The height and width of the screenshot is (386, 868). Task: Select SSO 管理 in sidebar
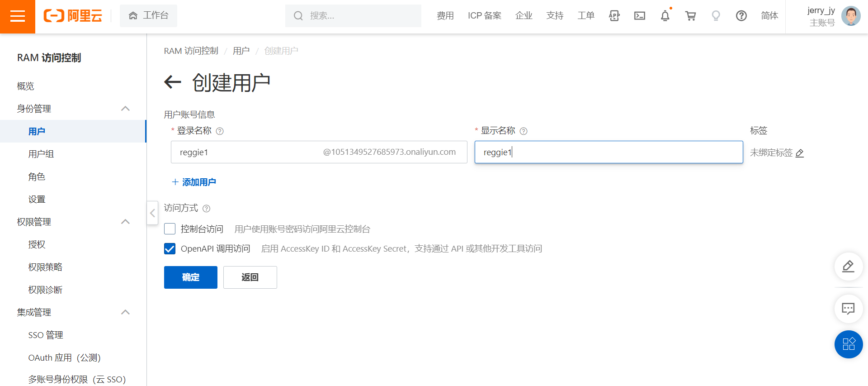tap(46, 335)
